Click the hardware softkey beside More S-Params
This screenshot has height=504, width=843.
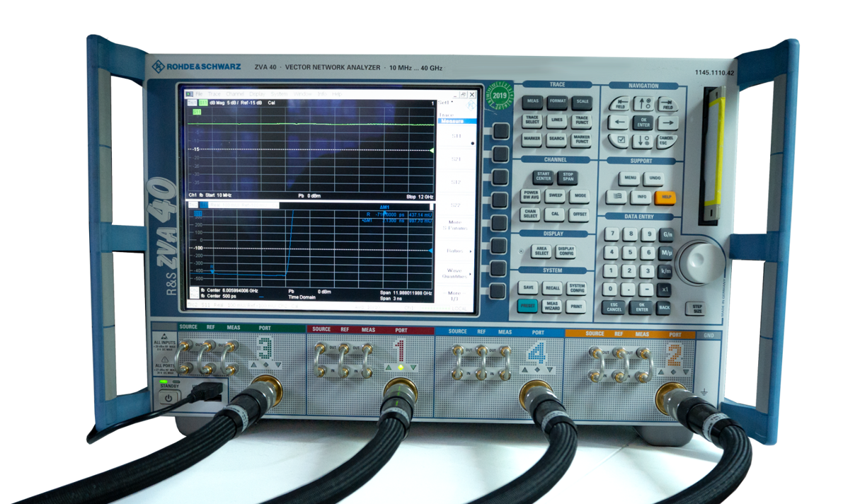500,223
